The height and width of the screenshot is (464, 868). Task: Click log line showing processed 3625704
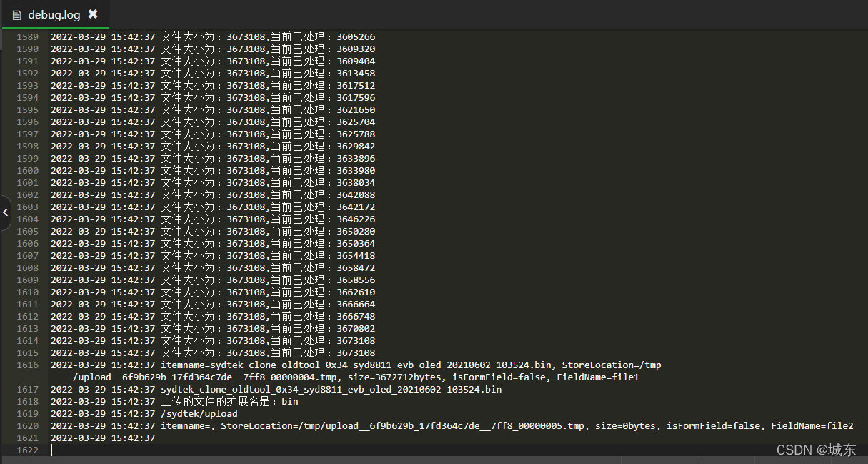point(213,122)
